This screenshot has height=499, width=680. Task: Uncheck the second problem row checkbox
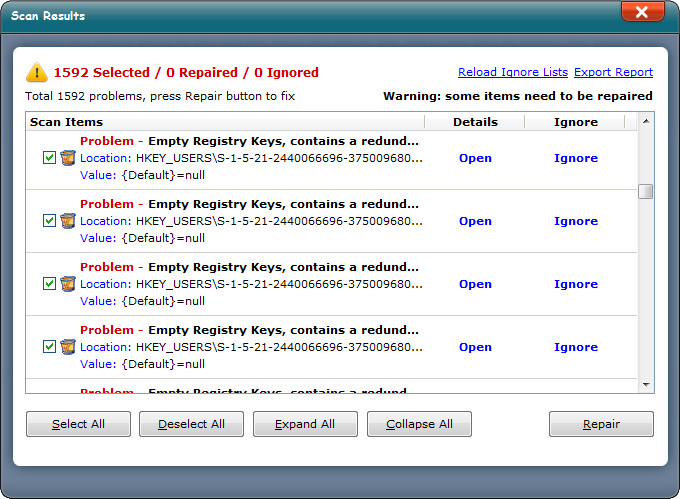[x=49, y=220]
